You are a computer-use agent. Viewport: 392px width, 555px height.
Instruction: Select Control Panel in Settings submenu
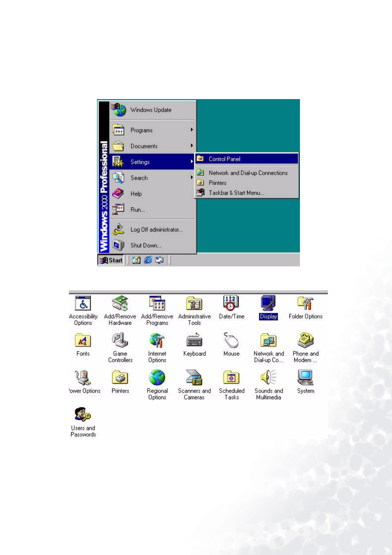[x=247, y=159]
